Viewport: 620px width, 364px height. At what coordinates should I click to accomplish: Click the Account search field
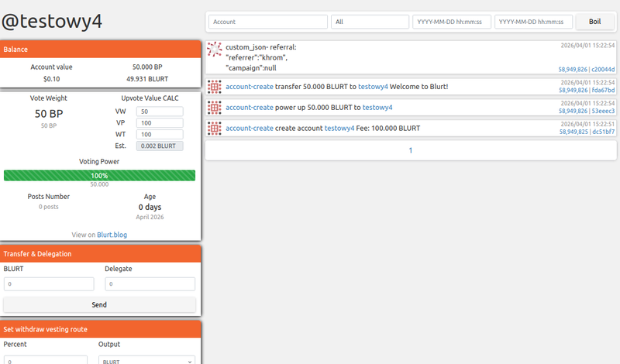pos(268,22)
